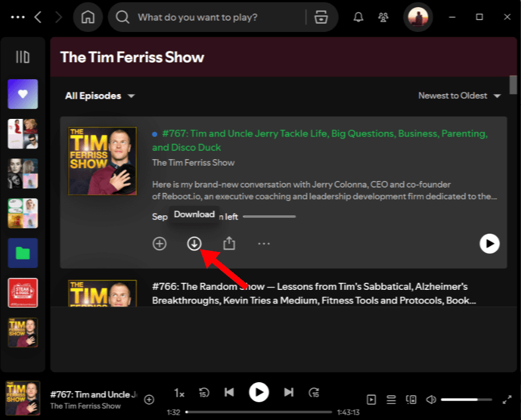The width and height of the screenshot is (521, 420).
Task: Mute the volume
Action: 431,399
